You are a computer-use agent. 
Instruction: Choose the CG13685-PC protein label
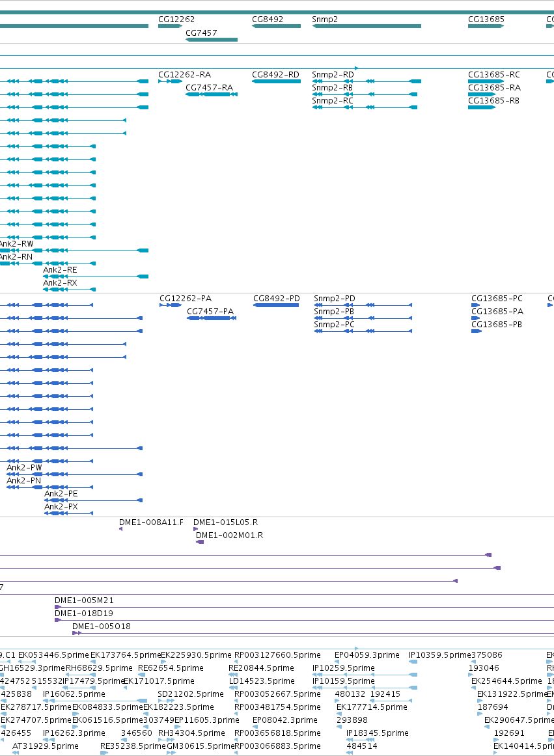click(x=497, y=299)
